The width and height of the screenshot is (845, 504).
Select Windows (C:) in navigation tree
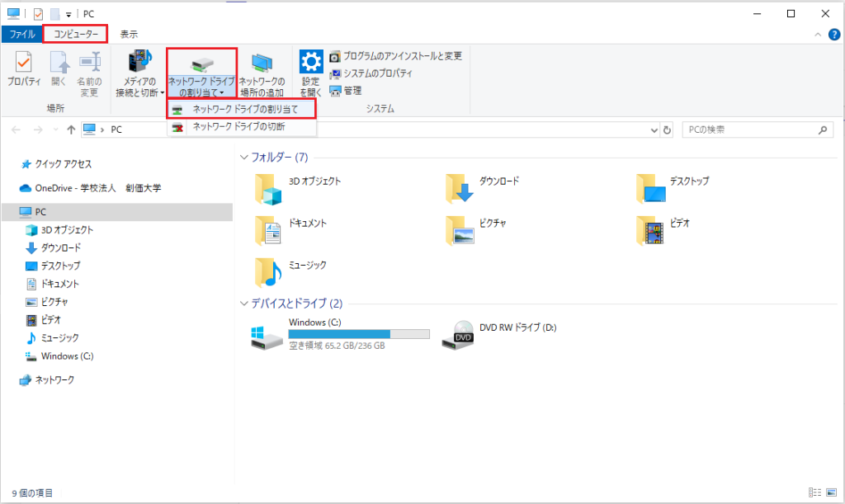(59, 356)
